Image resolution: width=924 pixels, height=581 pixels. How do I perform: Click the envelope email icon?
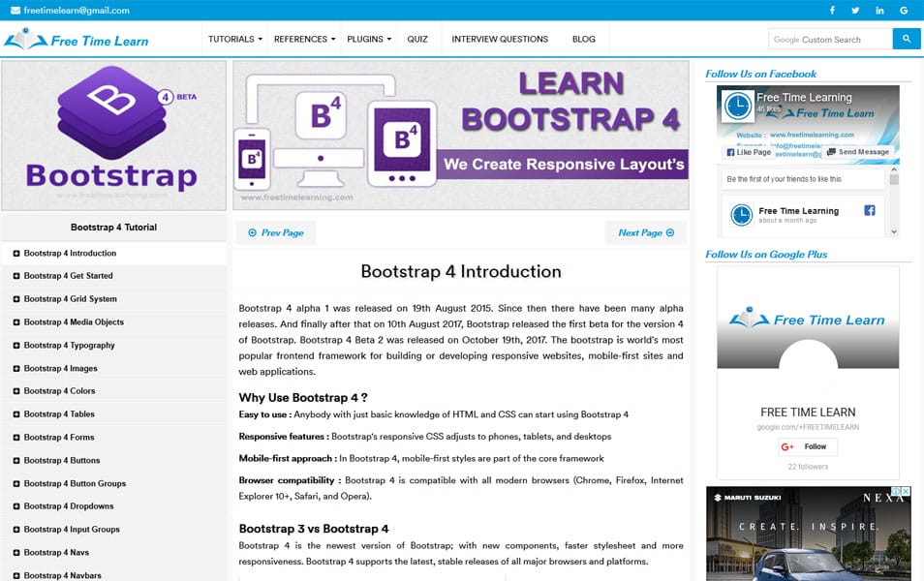[15, 10]
